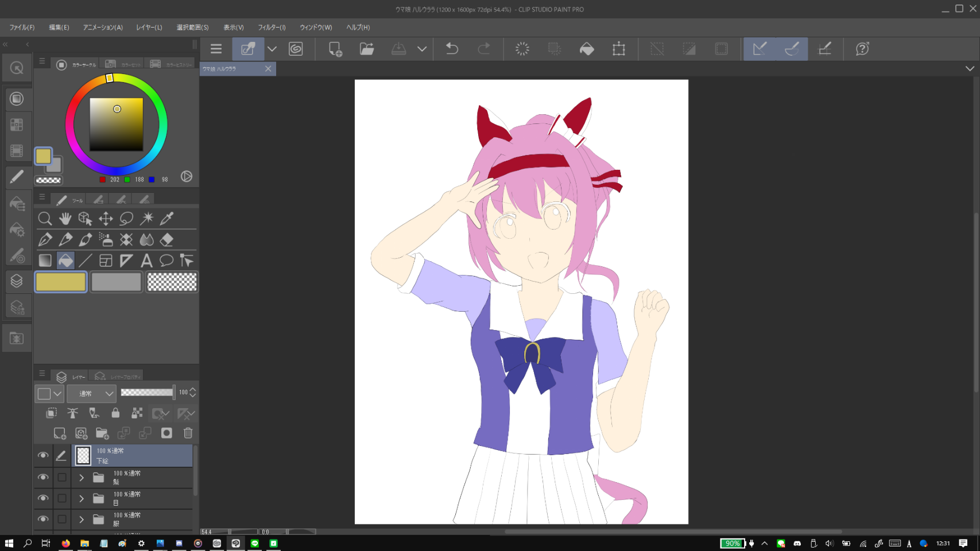Select the Lasso selection tool
This screenshot has width=980, height=551.
coord(126,219)
